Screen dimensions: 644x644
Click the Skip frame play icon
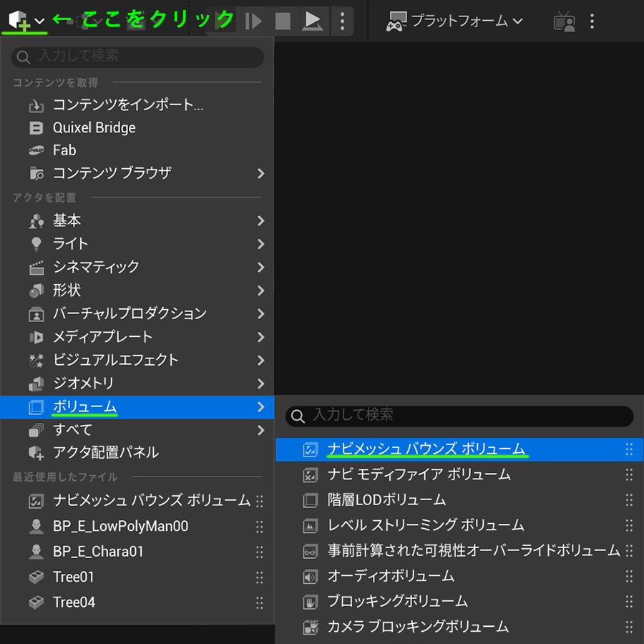point(253,21)
